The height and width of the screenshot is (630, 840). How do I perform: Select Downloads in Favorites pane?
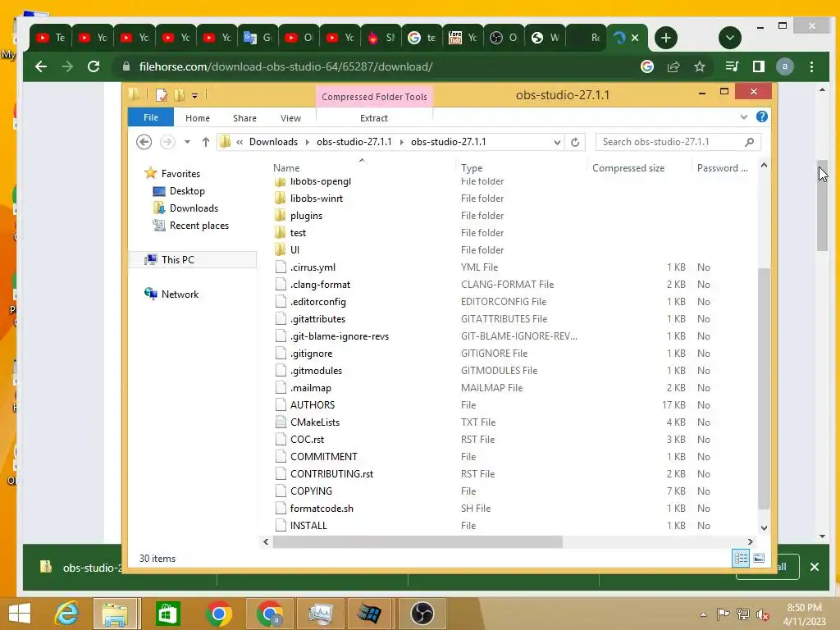point(194,208)
